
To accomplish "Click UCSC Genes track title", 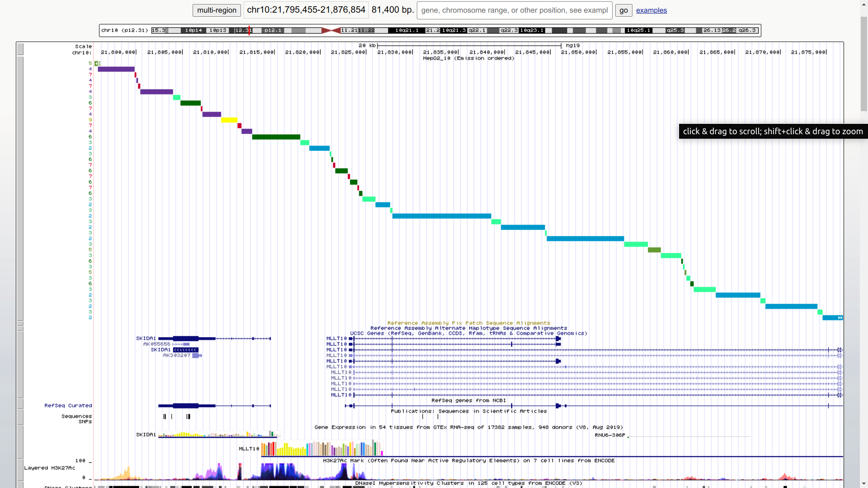I will [468, 333].
